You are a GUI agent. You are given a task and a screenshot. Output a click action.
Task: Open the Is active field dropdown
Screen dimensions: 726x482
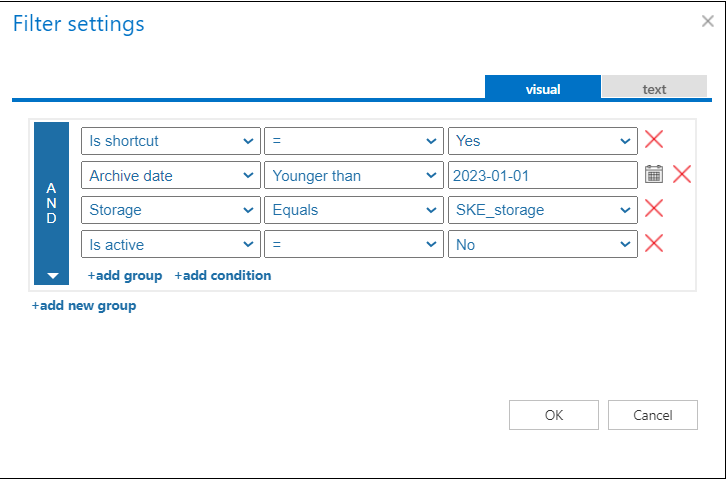[170, 244]
